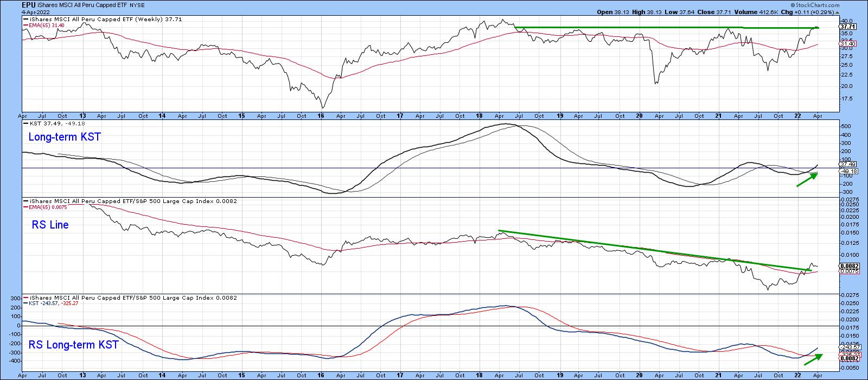Click year 20 on the price panel time axis
This screenshot has height=380, width=868.
(x=639, y=116)
